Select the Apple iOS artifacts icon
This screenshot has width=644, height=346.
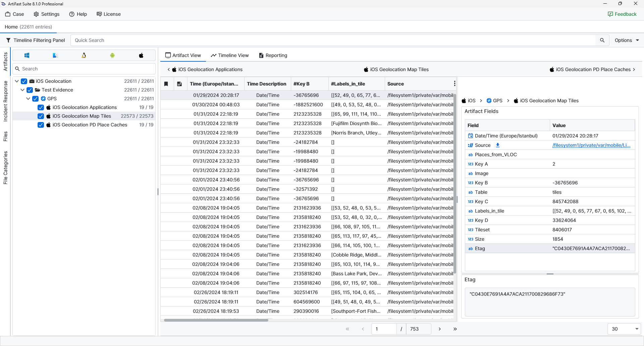[141, 55]
